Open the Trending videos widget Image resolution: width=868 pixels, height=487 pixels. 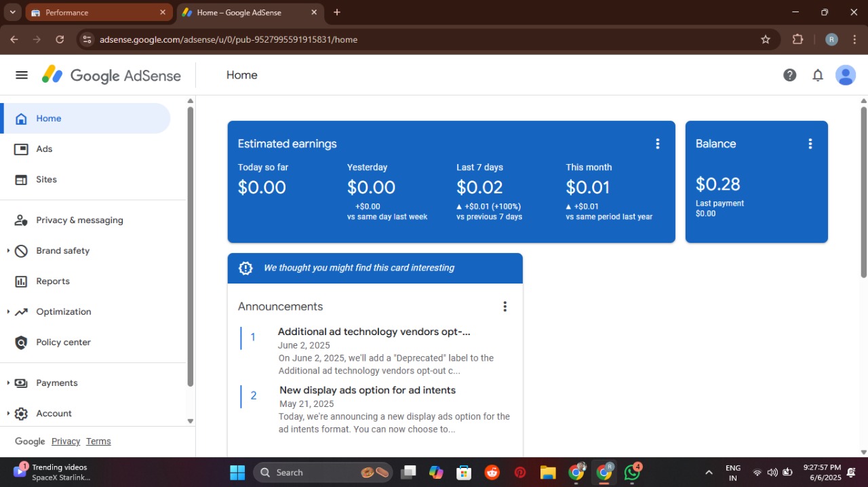point(52,472)
